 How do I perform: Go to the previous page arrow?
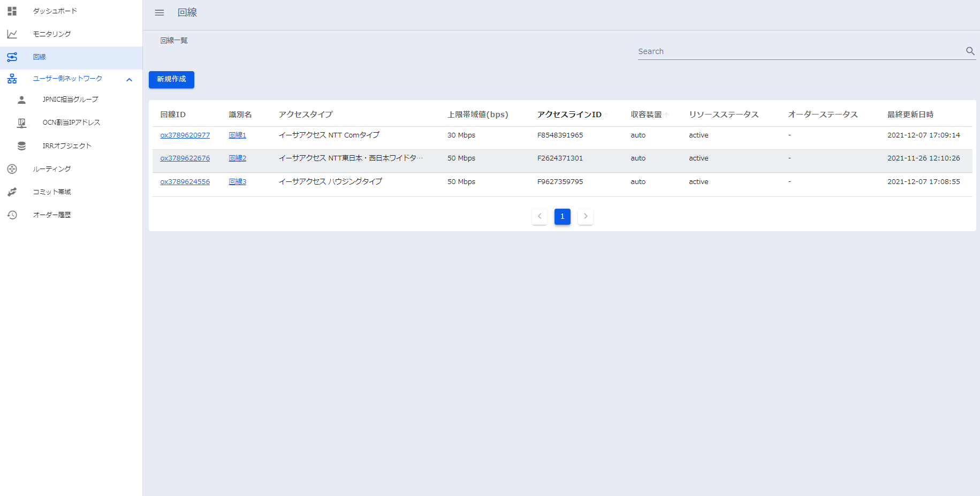540,217
